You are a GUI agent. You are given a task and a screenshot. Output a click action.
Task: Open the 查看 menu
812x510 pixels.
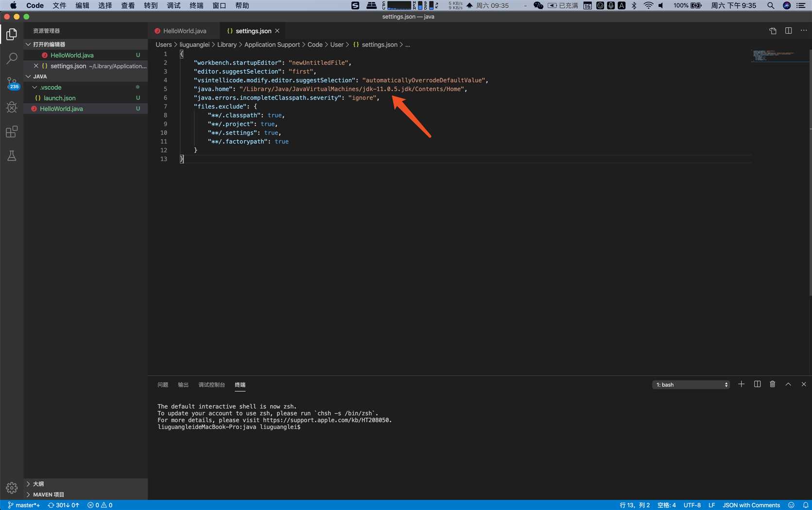pos(128,5)
